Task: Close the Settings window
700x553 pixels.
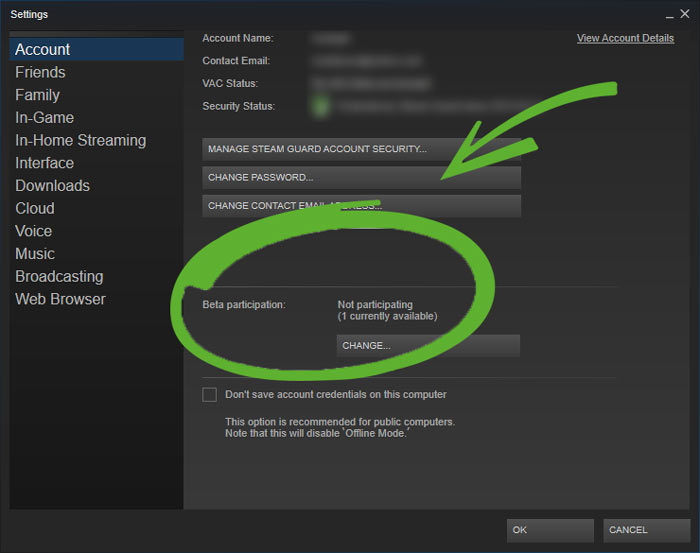Action: click(x=685, y=14)
